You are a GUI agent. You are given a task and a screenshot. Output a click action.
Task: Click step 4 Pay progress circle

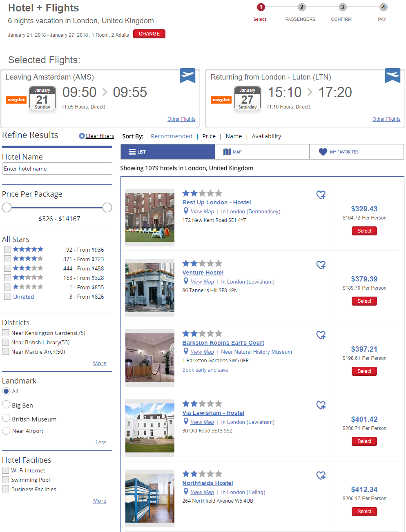point(383,7)
